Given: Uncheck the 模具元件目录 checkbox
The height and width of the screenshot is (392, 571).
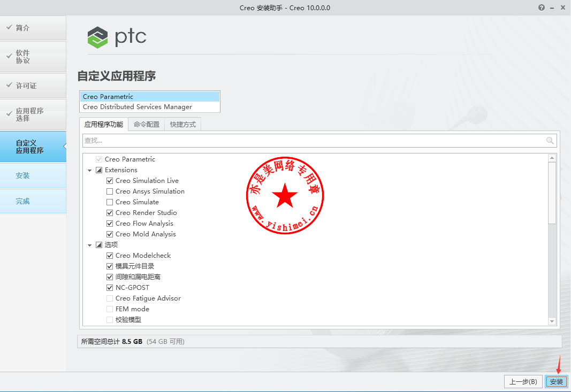Looking at the screenshot, I should coord(110,266).
